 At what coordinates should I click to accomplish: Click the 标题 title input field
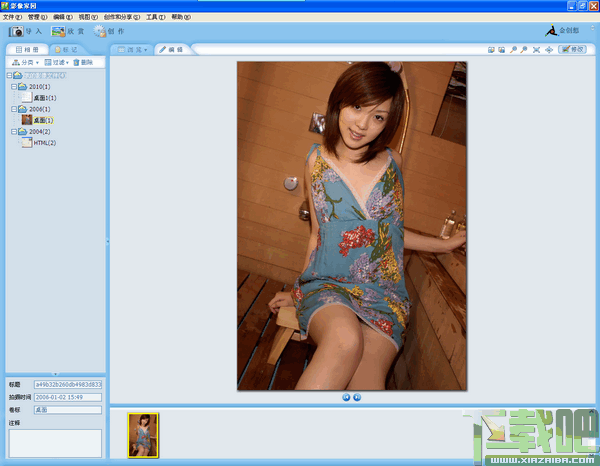pos(68,385)
